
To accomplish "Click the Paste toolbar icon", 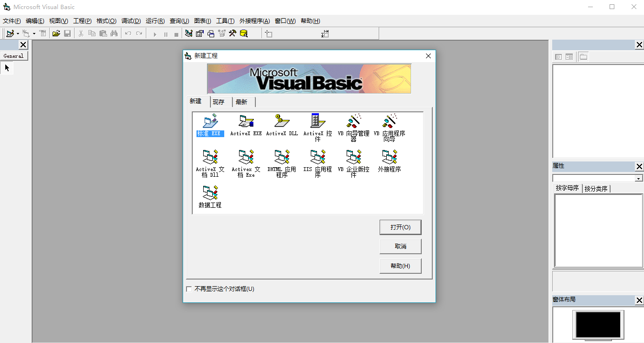I will [x=103, y=33].
